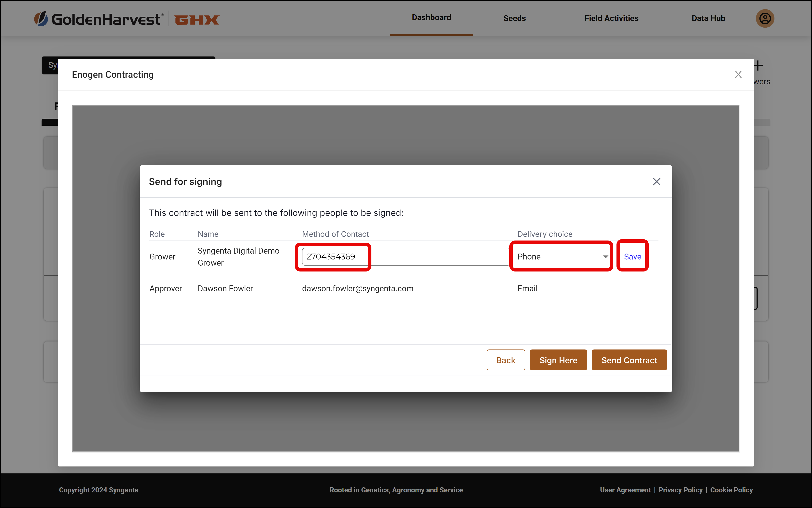The image size is (812, 508).
Task: Open the Data Hub tab
Action: click(708, 19)
